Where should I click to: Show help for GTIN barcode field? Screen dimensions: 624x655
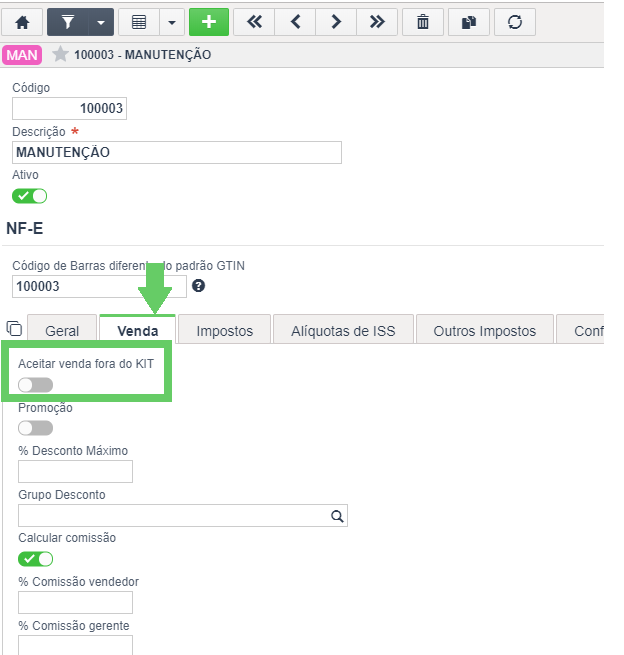[x=198, y=286]
